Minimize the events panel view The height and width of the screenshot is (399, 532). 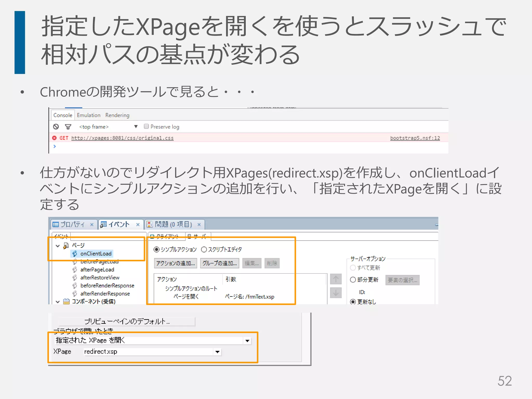pyautogui.click(x=437, y=225)
